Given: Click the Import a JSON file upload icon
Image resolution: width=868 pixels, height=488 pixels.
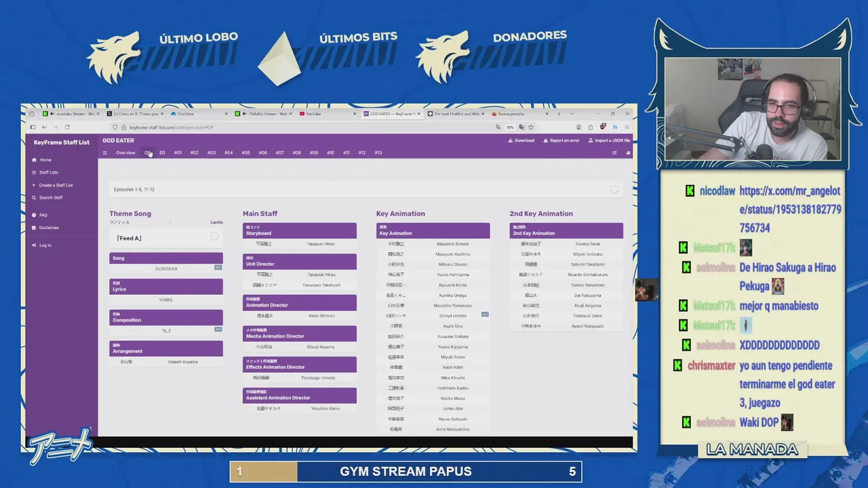Looking at the screenshot, I should (590, 140).
